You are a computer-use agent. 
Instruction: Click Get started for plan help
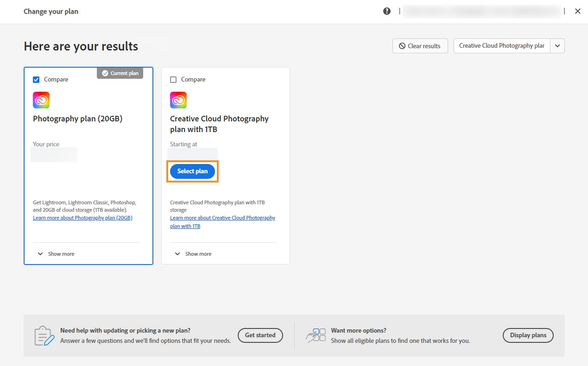tap(260, 335)
